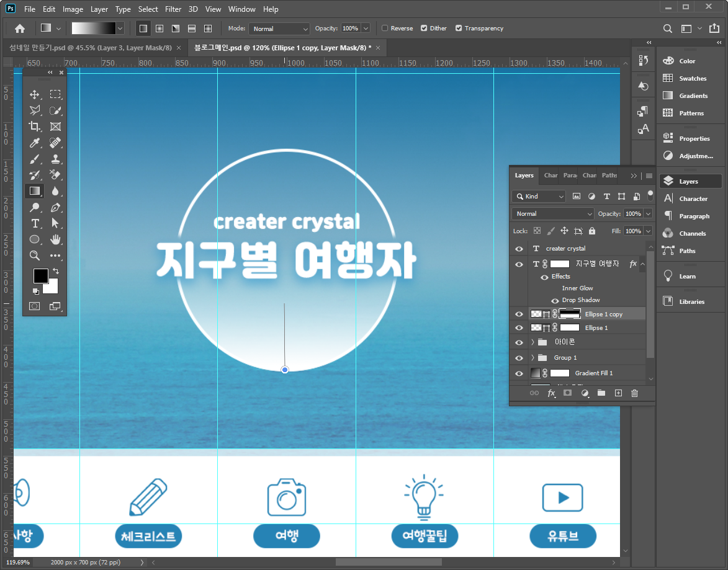This screenshot has height=570, width=728.
Task: Open the Image menu
Action: tap(73, 9)
